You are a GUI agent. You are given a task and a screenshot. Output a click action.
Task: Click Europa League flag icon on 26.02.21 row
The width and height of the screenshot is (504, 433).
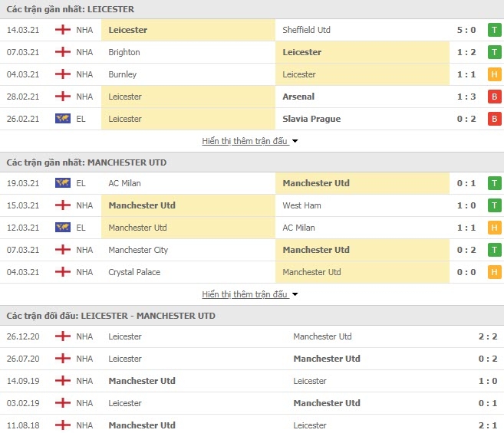coord(63,119)
